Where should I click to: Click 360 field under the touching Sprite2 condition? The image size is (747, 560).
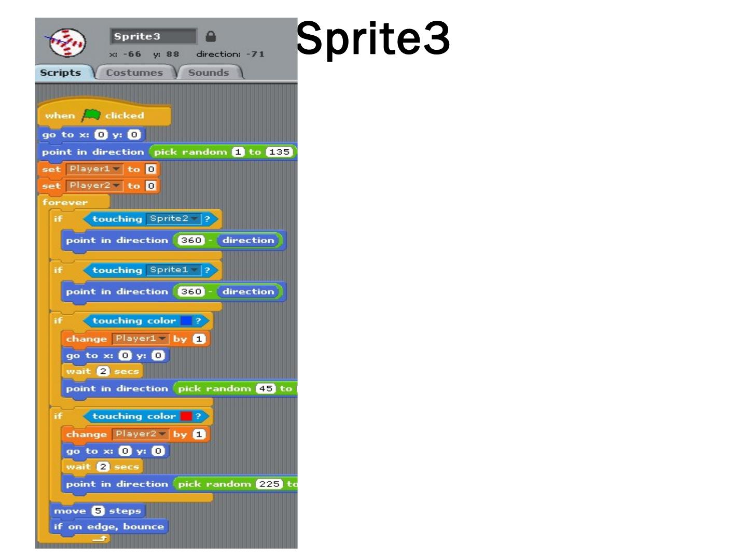point(191,240)
